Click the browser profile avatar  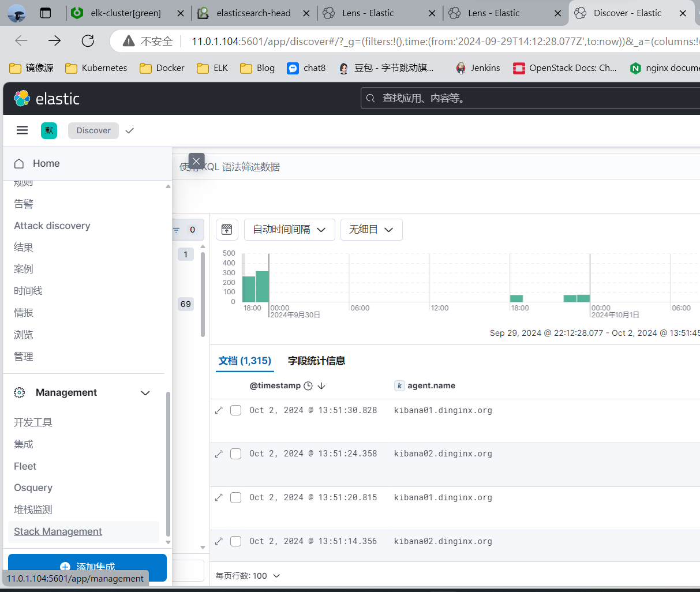point(17,13)
